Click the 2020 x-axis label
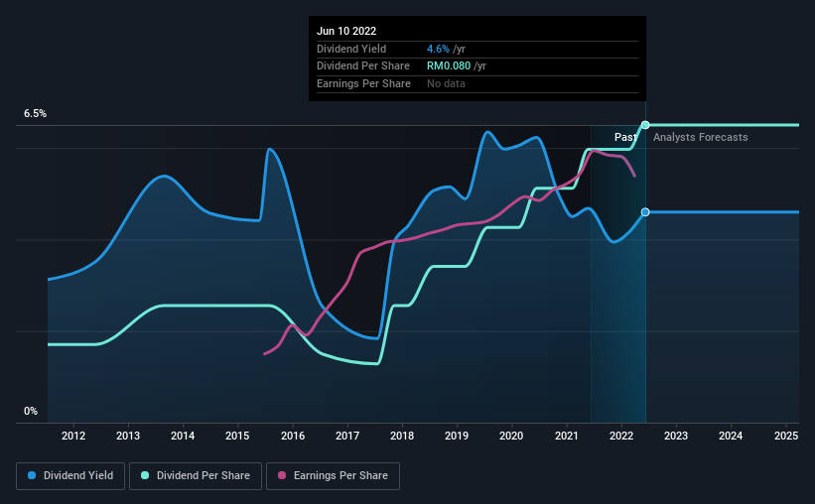Image resolution: width=815 pixels, height=504 pixels. pyautogui.click(x=511, y=436)
